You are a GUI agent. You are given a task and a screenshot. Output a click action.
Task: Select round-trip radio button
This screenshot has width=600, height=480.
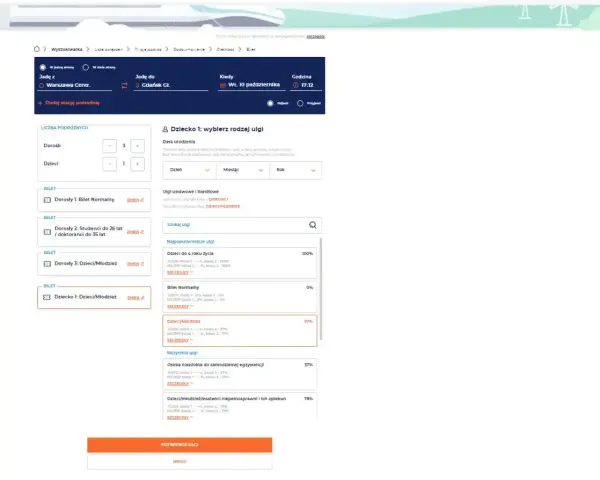click(x=86, y=67)
